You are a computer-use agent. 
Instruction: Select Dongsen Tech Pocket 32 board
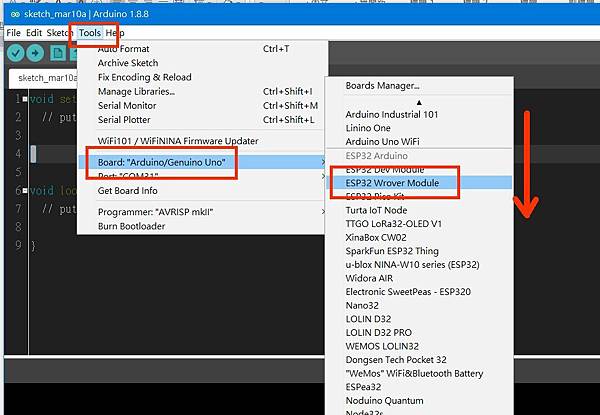pos(419,360)
